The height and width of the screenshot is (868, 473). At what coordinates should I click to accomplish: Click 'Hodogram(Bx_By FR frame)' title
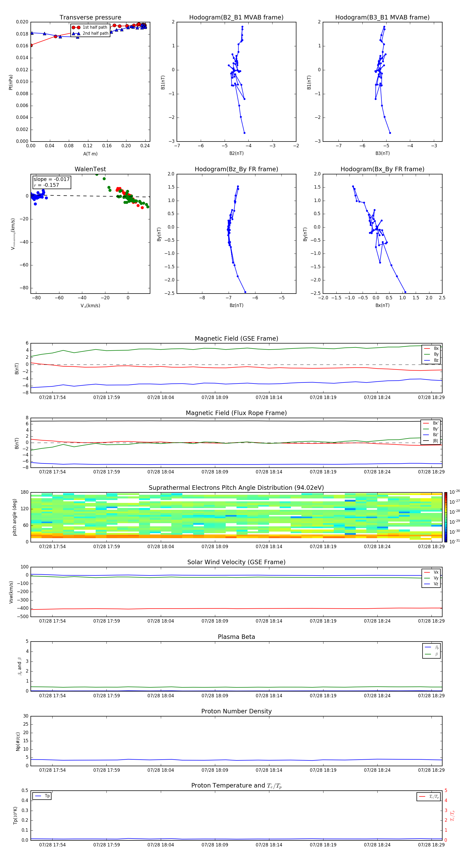(382, 169)
